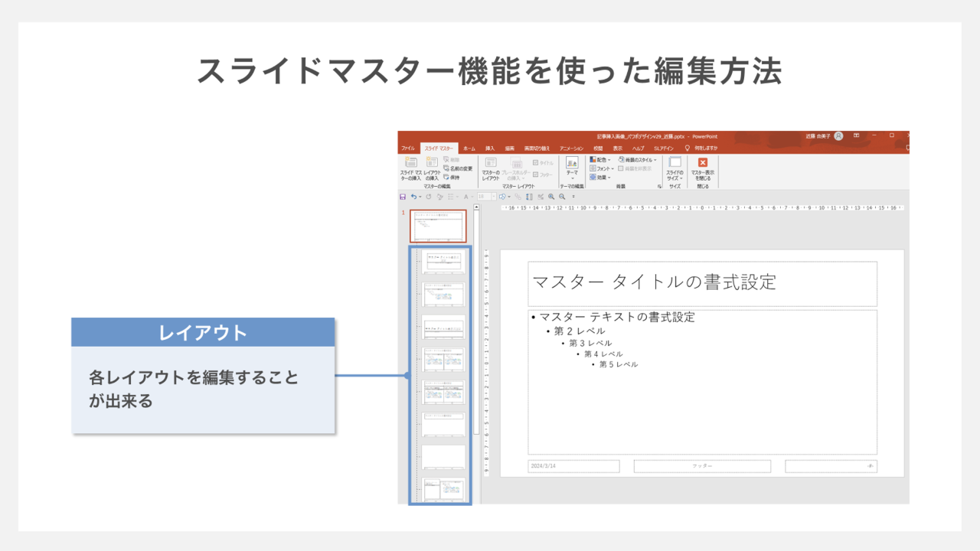Select the first layout thumbnail under the master

444,262
